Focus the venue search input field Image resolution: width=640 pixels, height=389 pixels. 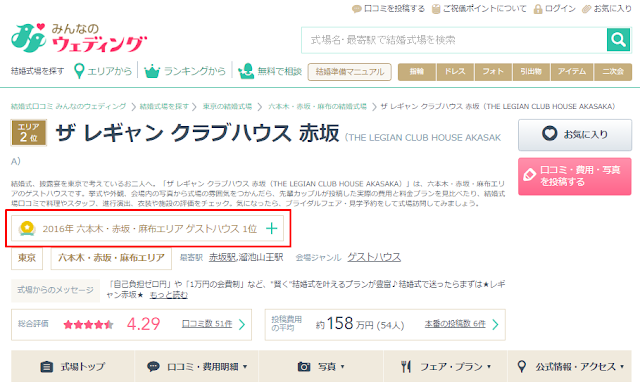[454, 40]
